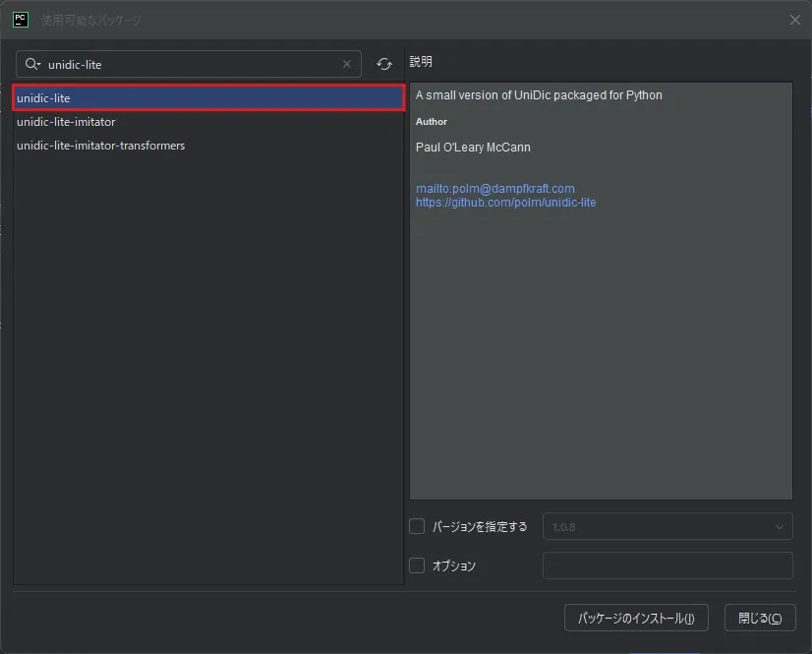The image size is (812, 654).
Task: Close the available packages dialog window
Action: pos(795,20)
